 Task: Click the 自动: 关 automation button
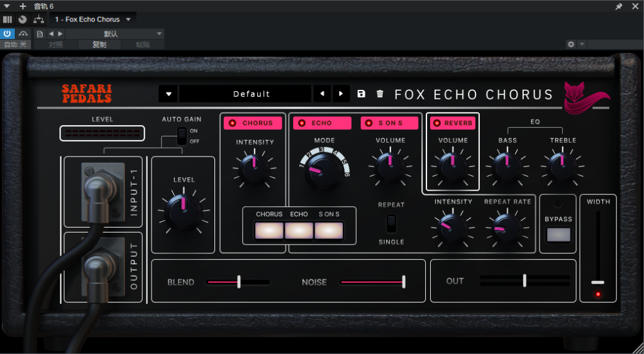15,45
